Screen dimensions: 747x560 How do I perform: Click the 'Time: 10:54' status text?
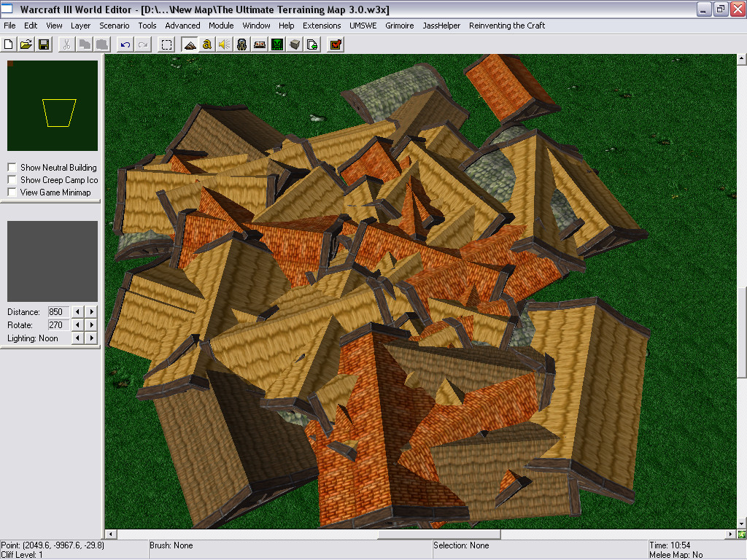(x=670, y=545)
